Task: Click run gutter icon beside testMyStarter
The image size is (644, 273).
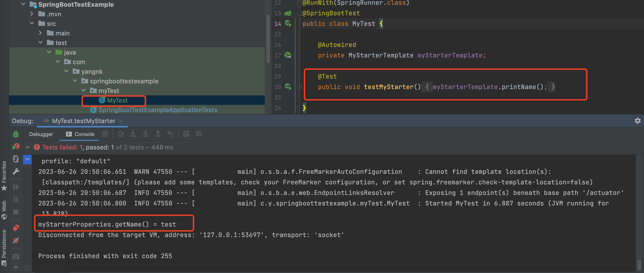Action: (x=288, y=87)
